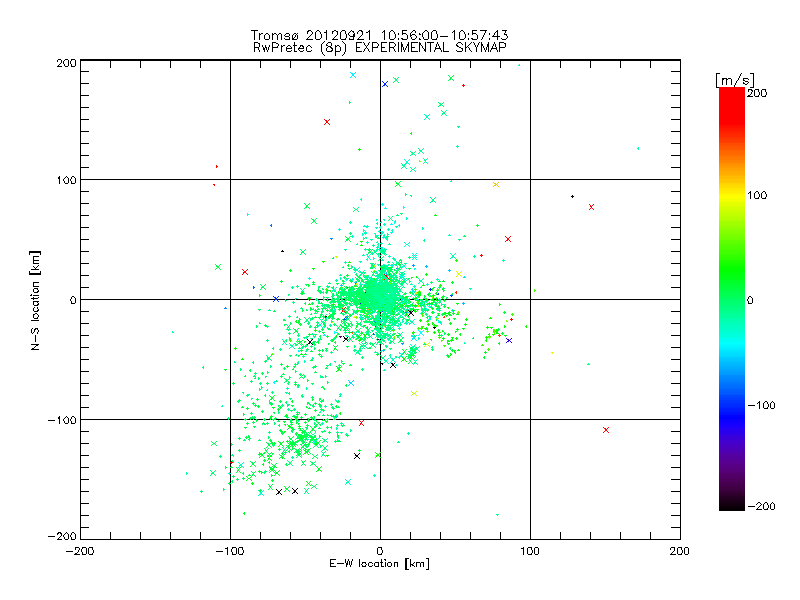Click the colorbar label '-100'
The image size is (800, 600).
[x=761, y=405]
